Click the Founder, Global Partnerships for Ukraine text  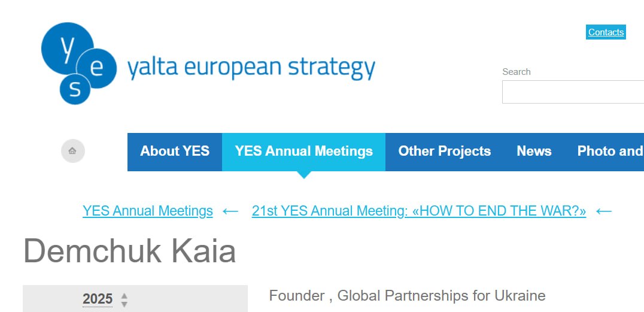(407, 295)
